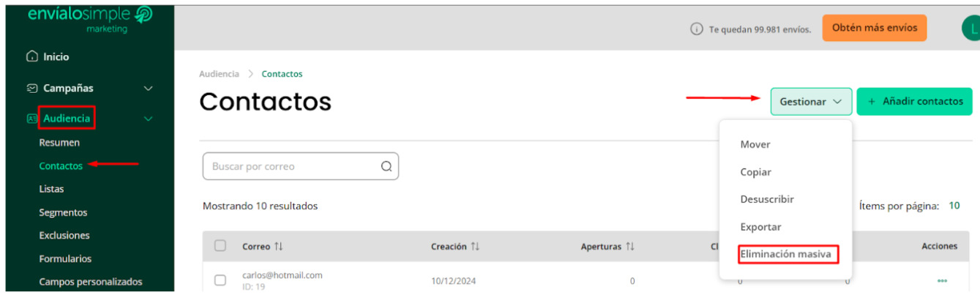
Task: Collapse the Audiencia section chevron
Action: click(149, 119)
